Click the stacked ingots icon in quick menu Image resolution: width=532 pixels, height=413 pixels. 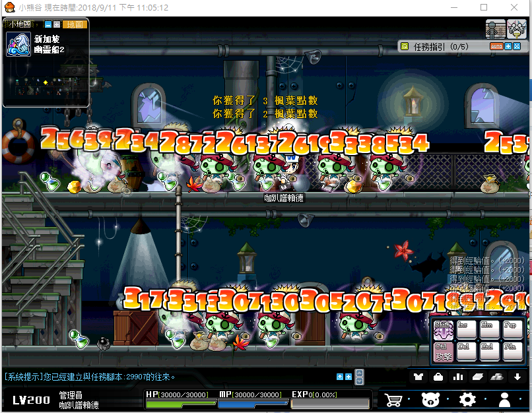(498, 377)
